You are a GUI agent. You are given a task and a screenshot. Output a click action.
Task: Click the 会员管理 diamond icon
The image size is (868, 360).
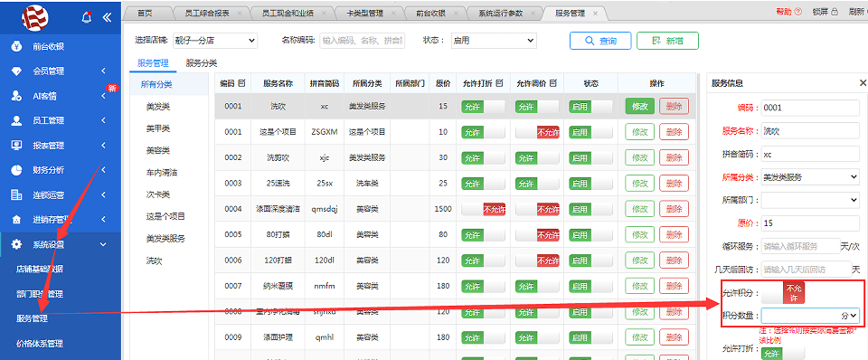[16, 71]
